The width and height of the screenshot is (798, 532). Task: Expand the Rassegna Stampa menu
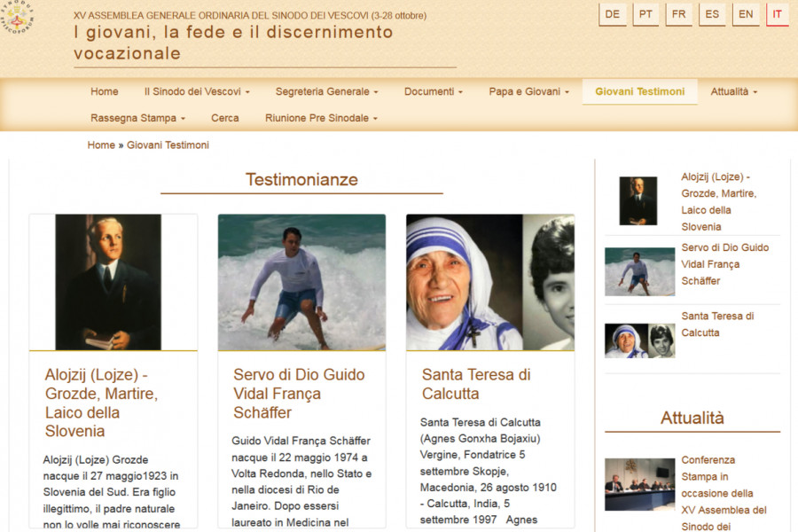pos(138,118)
